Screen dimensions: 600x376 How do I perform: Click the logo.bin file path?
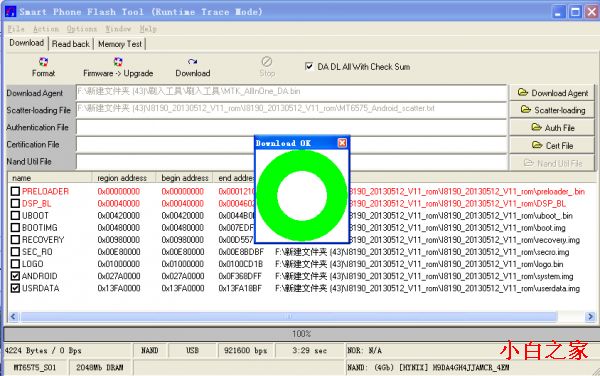pos(419,264)
